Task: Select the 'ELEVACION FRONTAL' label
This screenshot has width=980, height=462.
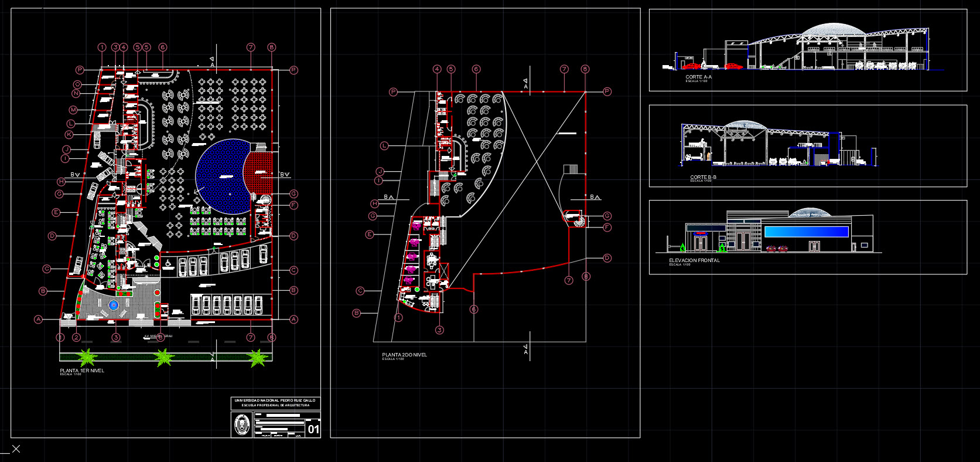Action: coord(695,260)
